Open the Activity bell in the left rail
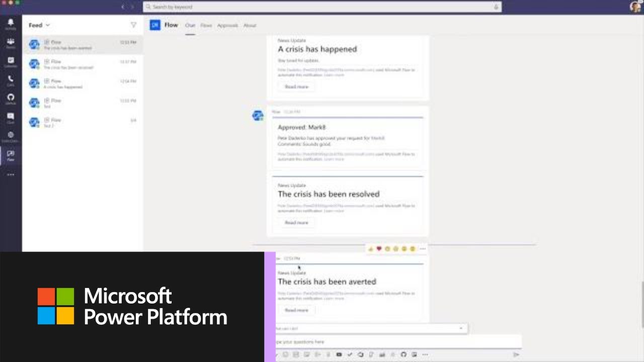 coord(11,24)
